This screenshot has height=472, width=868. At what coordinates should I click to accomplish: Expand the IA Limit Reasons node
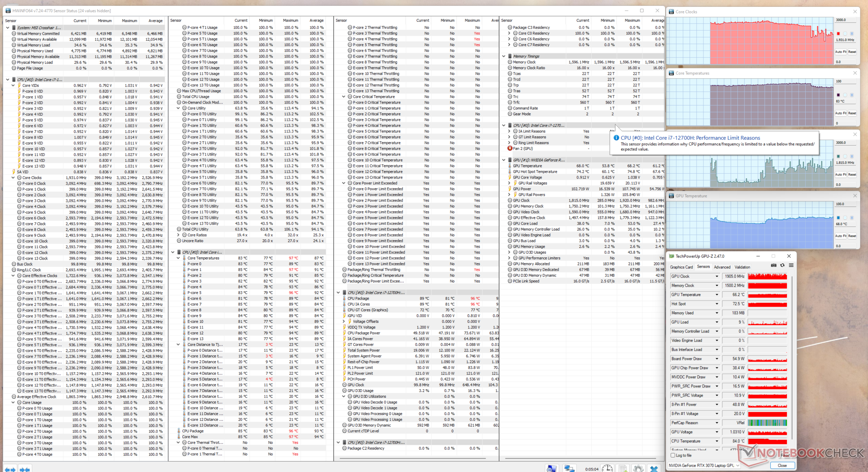point(509,131)
